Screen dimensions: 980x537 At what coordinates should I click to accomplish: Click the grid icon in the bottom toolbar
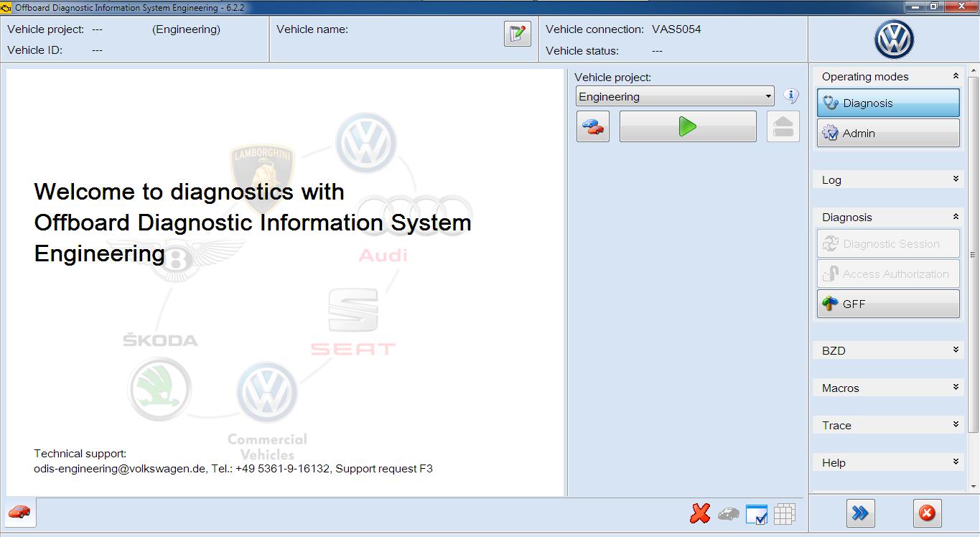(785, 514)
